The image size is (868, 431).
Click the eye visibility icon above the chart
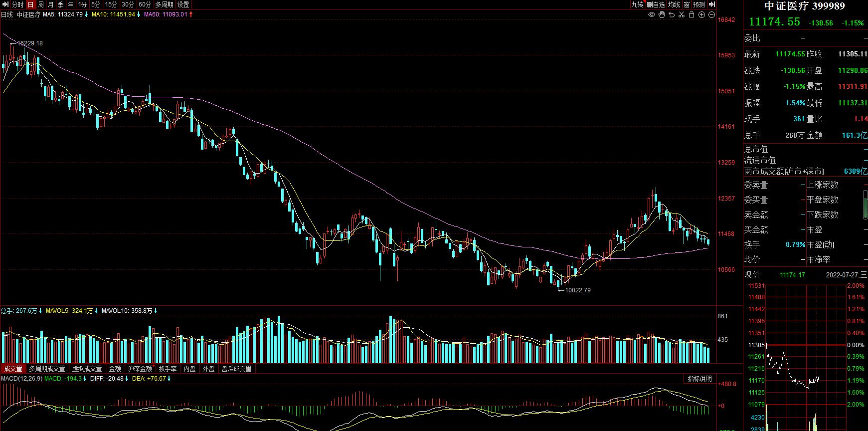pyautogui.click(x=651, y=15)
